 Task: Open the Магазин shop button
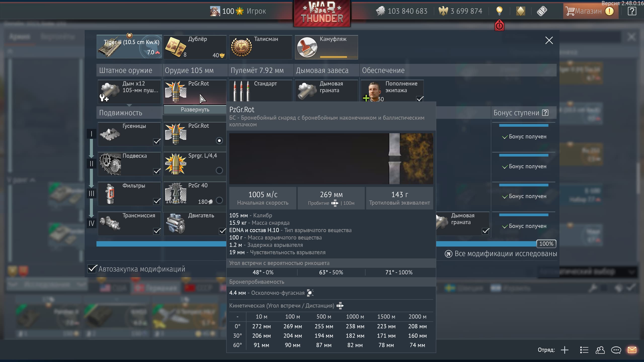tap(590, 11)
